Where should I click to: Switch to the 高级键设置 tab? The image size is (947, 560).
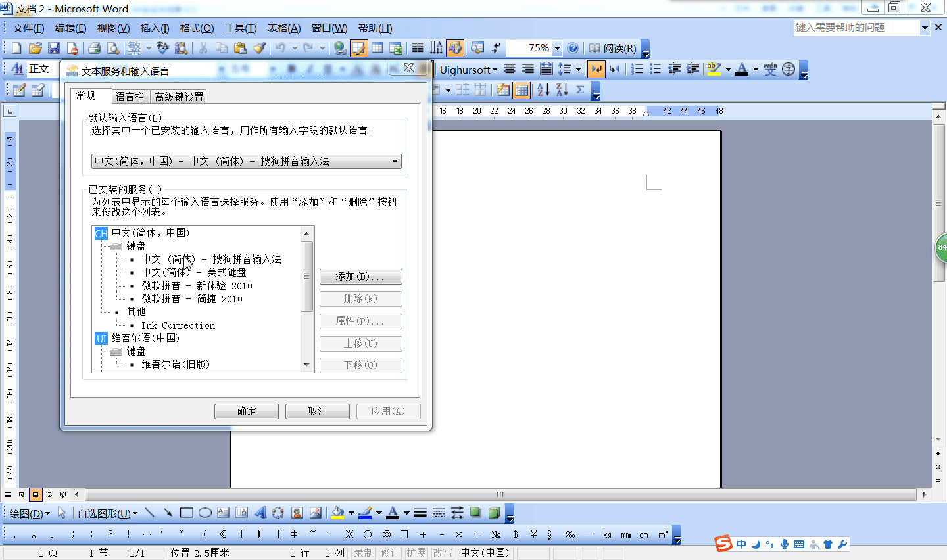click(x=179, y=97)
